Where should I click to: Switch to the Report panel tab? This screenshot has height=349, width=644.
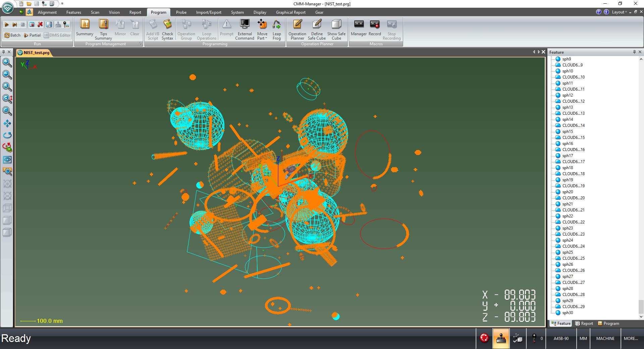[584, 323]
